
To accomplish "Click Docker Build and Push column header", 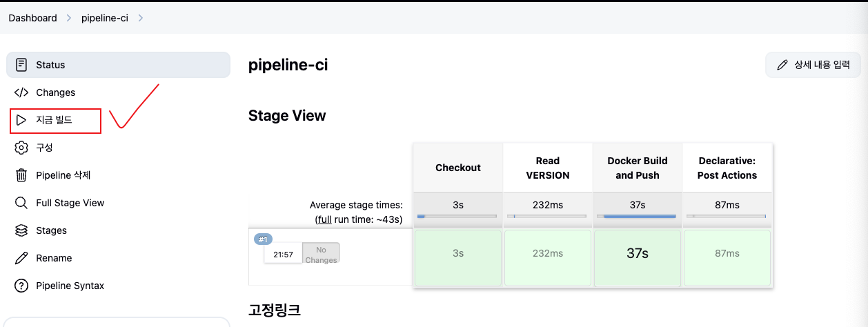I will [638, 168].
